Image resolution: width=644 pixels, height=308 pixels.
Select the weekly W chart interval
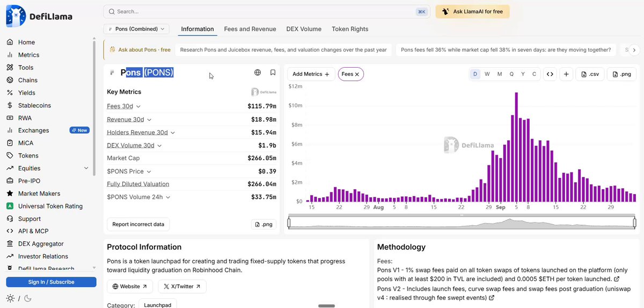(487, 74)
